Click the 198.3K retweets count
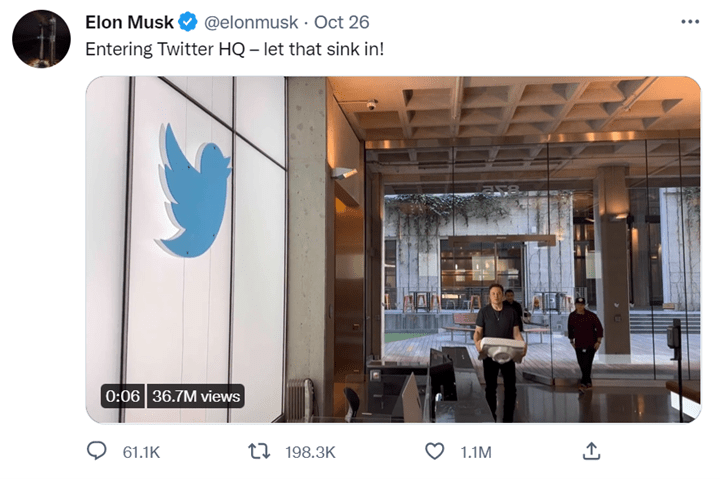Screen dimensions: 720x479 tap(310, 453)
